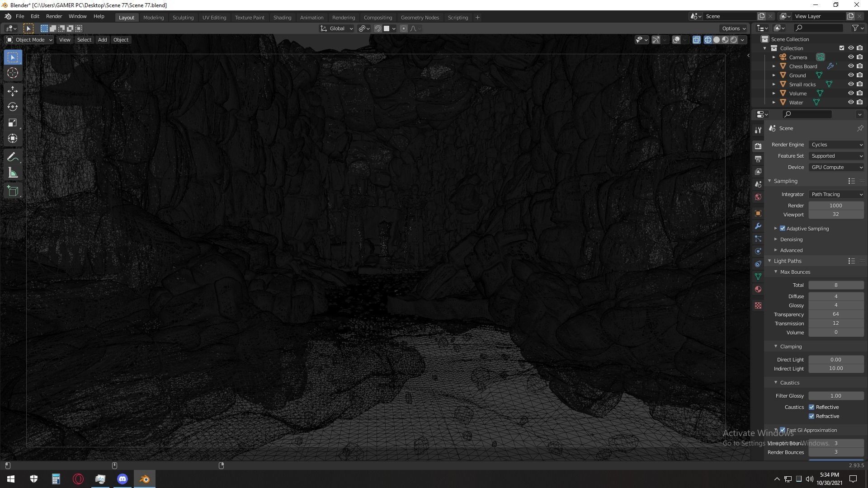Viewport: 868px width, 488px height.
Task: Choose the Add Cube tool
Action: pyautogui.click(x=13, y=191)
